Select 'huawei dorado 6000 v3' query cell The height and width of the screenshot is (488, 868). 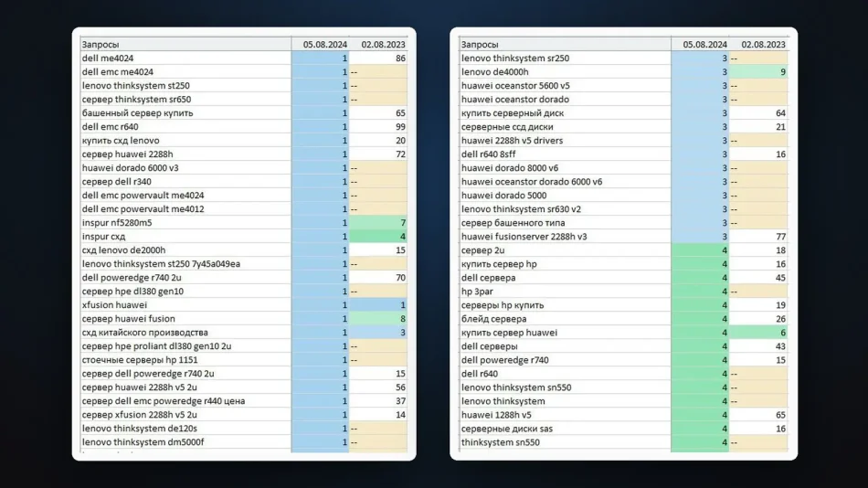point(186,168)
